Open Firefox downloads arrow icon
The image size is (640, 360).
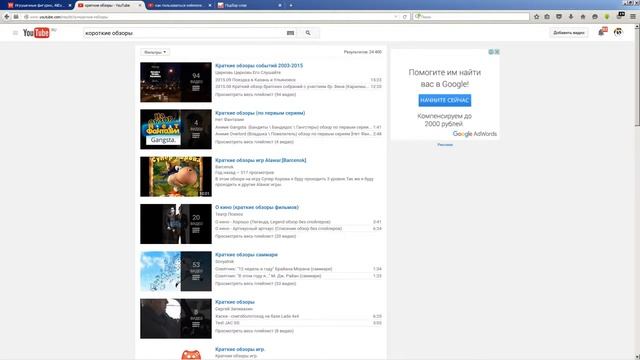pos(571,17)
